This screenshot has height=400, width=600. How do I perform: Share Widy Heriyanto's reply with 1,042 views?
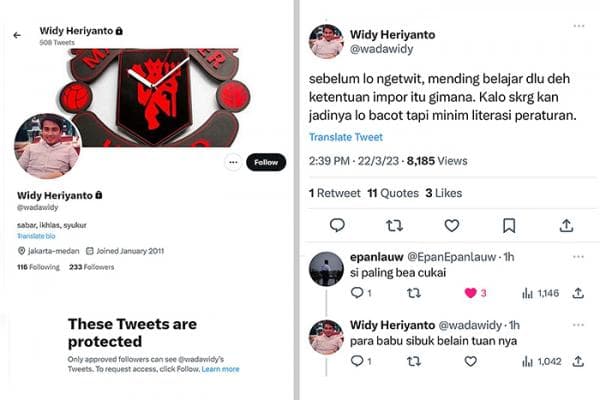pyautogui.click(x=577, y=361)
